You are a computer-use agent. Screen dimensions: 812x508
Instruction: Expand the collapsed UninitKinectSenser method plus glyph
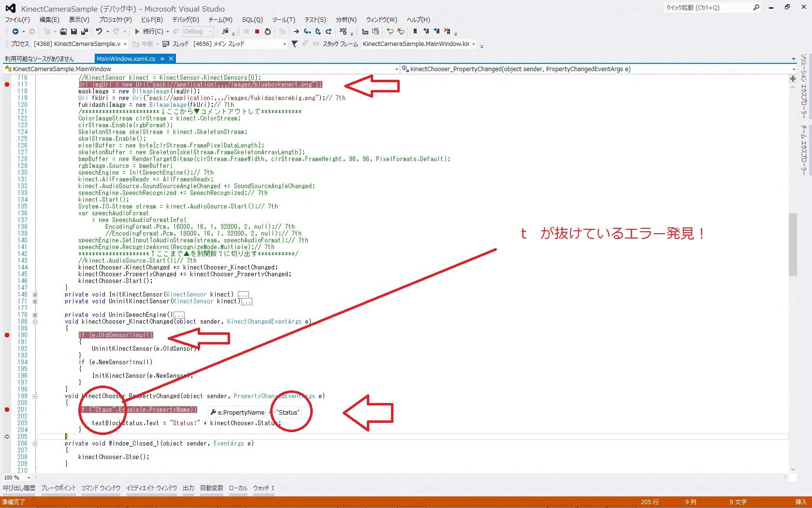coord(35,301)
